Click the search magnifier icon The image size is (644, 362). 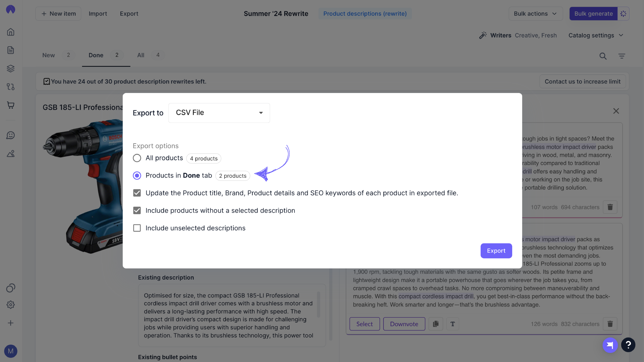603,56
